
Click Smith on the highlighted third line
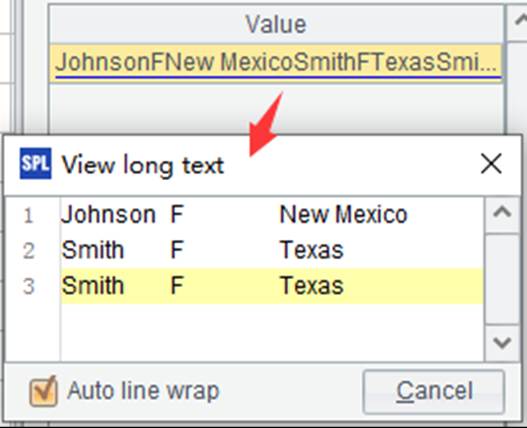coord(93,286)
